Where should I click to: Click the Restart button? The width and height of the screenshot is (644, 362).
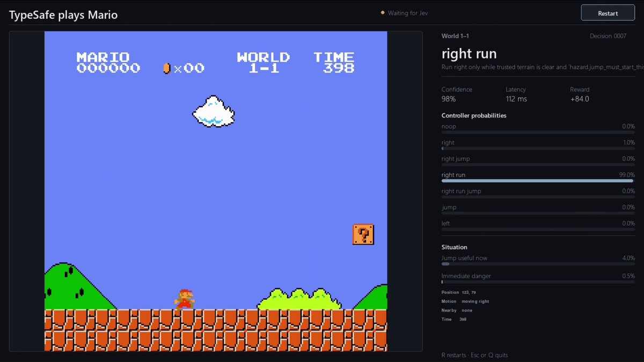[x=608, y=13]
